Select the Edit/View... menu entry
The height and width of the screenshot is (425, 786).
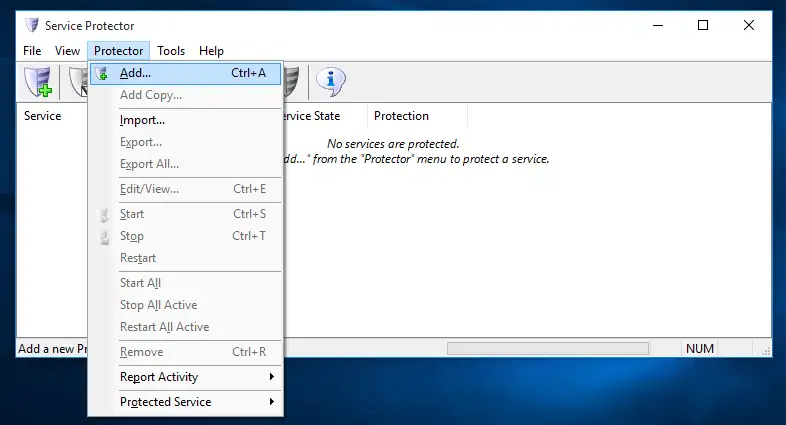click(x=185, y=189)
